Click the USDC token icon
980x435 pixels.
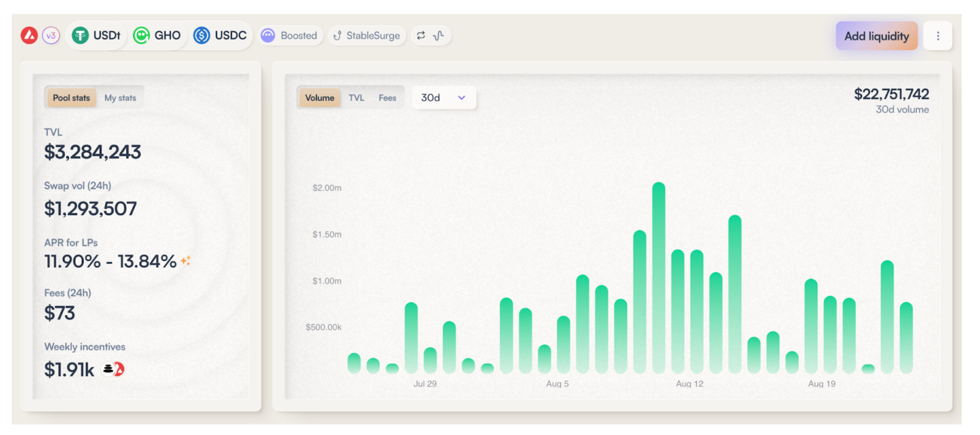click(202, 35)
